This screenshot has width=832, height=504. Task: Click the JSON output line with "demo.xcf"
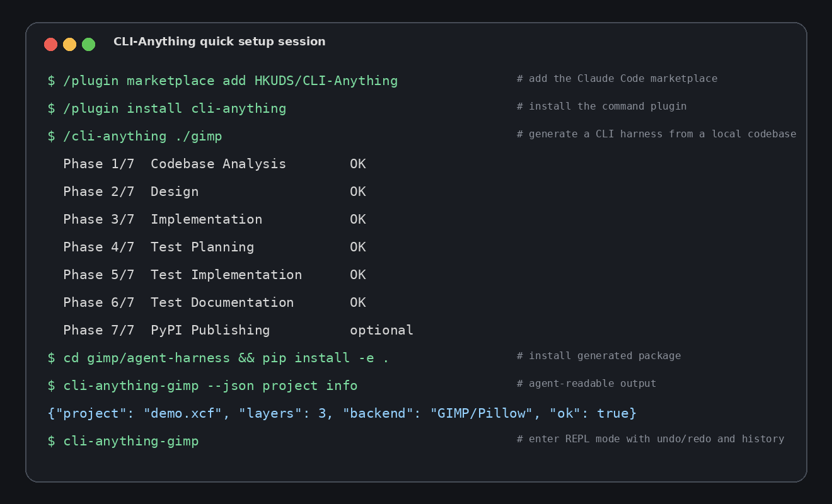click(x=342, y=413)
